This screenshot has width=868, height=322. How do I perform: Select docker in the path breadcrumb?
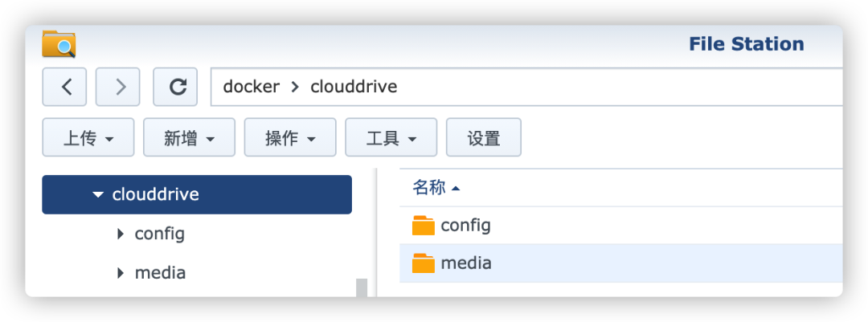[252, 87]
